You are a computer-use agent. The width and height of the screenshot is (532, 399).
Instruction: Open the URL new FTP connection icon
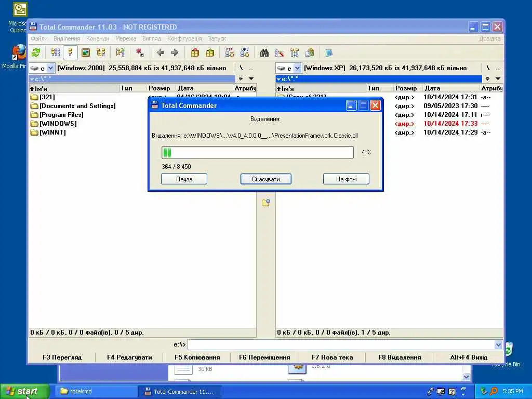click(245, 52)
